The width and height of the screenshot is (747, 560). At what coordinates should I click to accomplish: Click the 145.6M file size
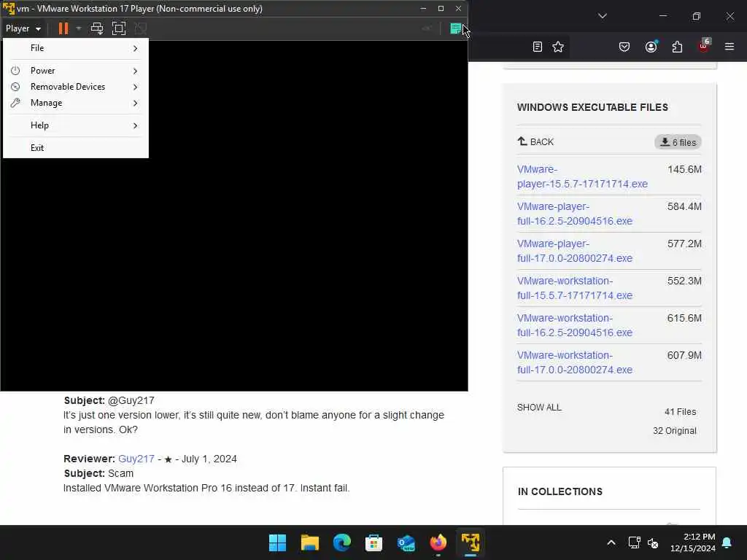pos(684,169)
